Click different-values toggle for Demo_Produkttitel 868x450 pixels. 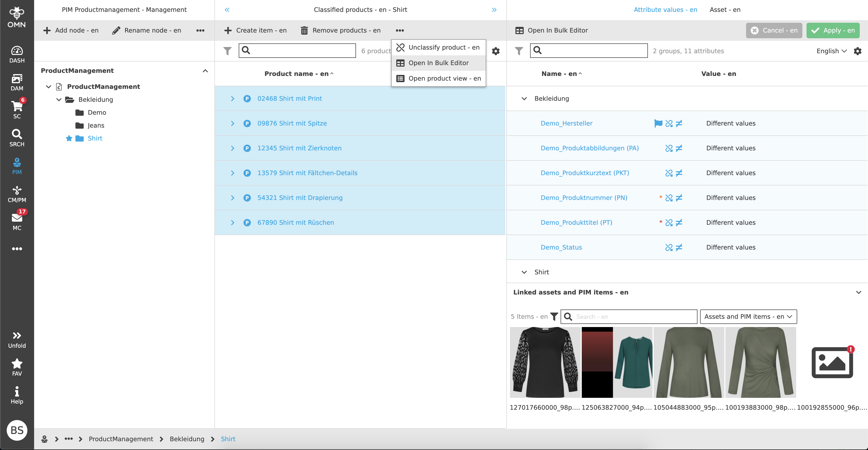[x=679, y=222]
